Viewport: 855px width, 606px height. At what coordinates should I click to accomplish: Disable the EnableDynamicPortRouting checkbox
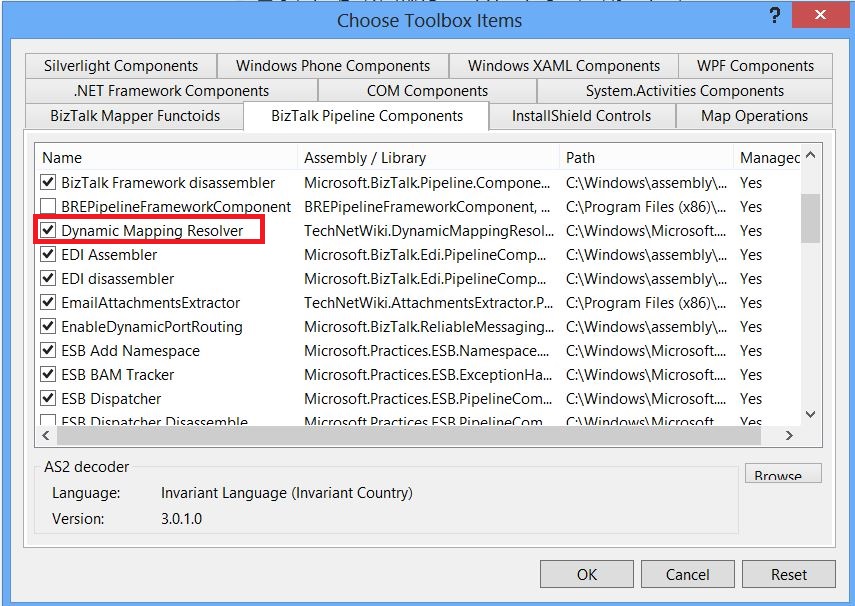coord(48,326)
